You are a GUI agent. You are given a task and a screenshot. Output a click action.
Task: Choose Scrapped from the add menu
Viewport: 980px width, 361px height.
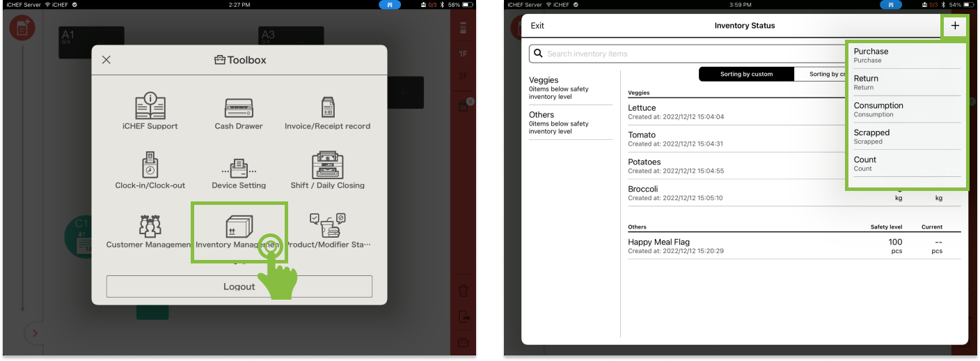[x=906, y=136]
